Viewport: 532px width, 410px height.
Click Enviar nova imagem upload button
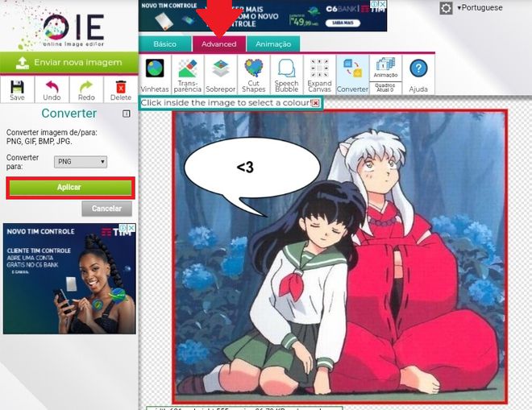click(69, 62)
